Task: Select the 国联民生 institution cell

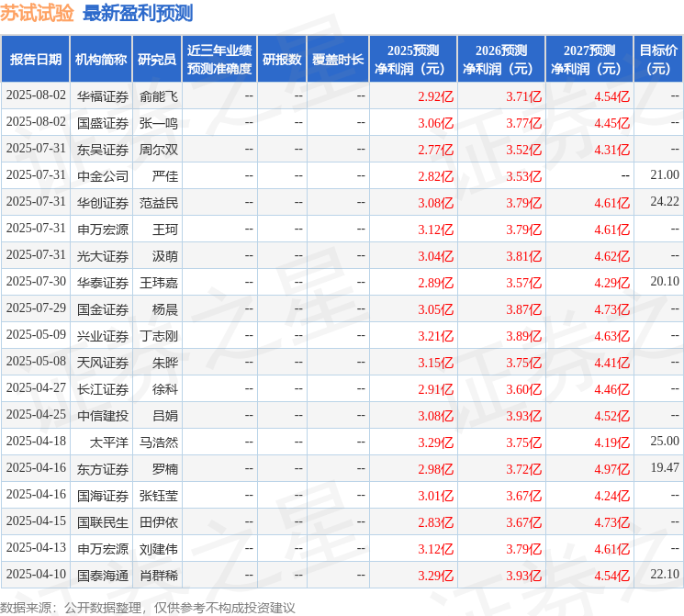Action: tap(103, 522)
